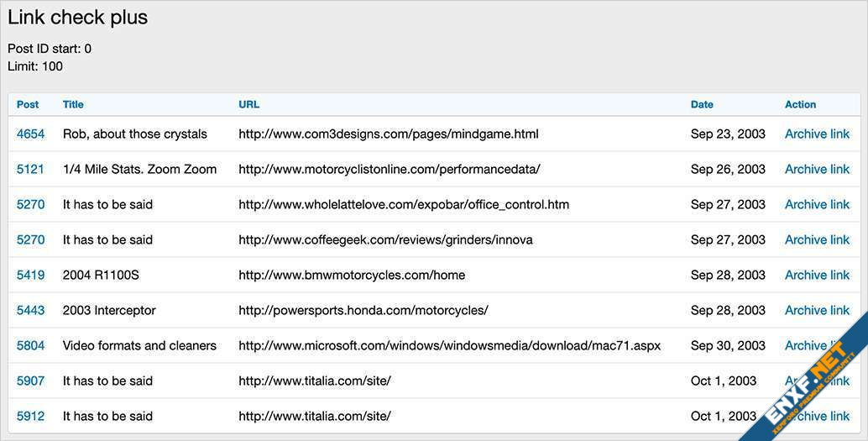Click the Action column header

tap(800, 104)
